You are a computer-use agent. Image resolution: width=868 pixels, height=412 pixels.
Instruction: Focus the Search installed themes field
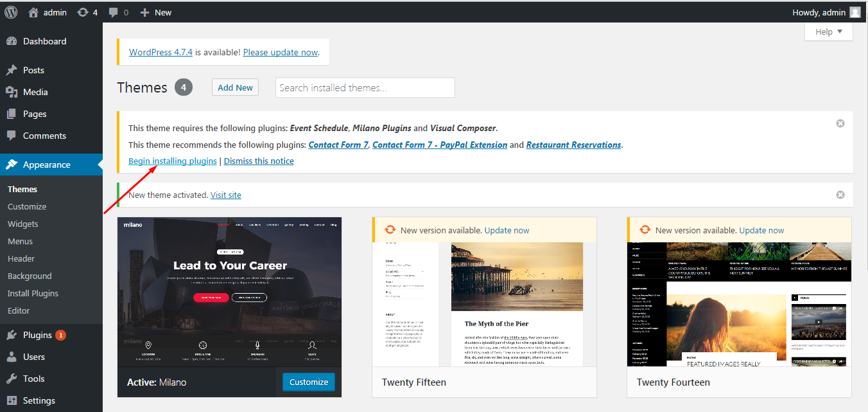click(365, 87)
